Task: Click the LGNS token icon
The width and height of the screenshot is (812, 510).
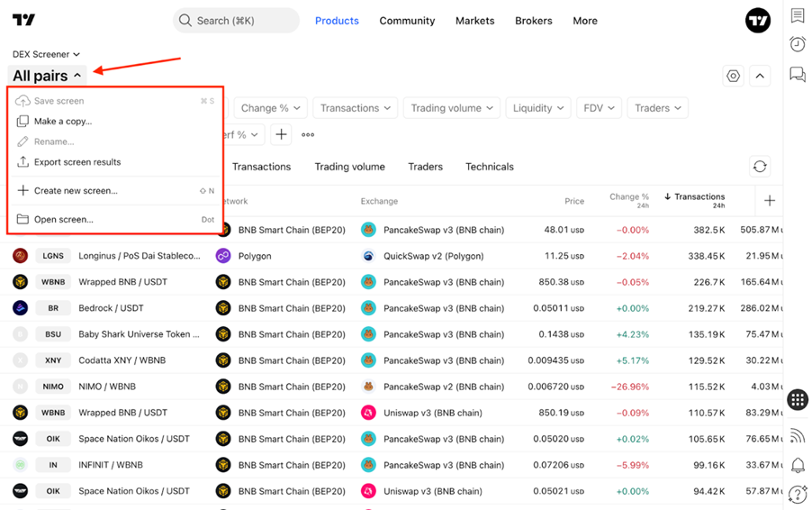Action: point(20,256)
